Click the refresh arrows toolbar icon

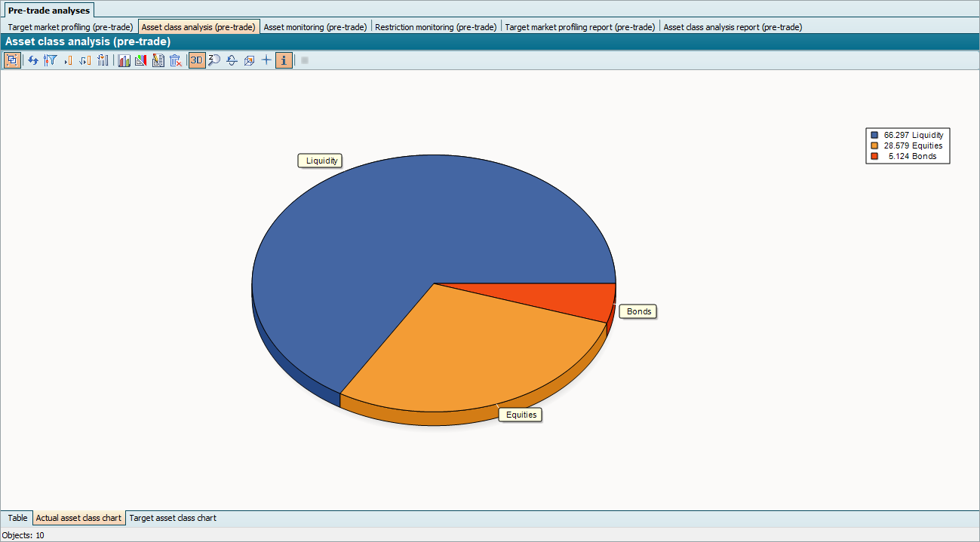click(x=33, y=60)
